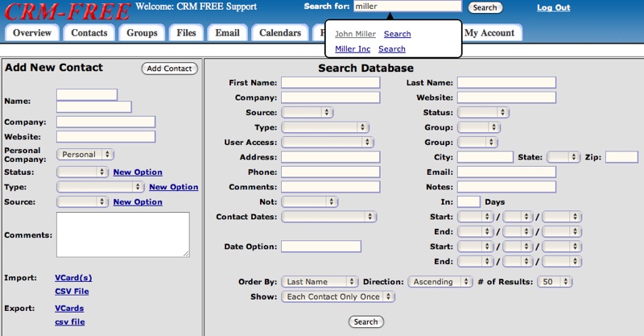The image size is (644, 336).
Task: Open the Not dropdown
Action: 310,202
